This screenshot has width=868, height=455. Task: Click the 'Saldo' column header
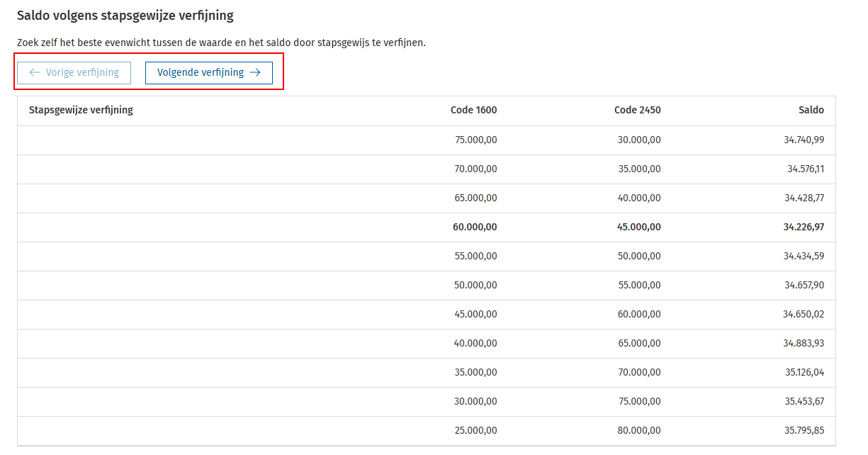click(x=811, y=110)
